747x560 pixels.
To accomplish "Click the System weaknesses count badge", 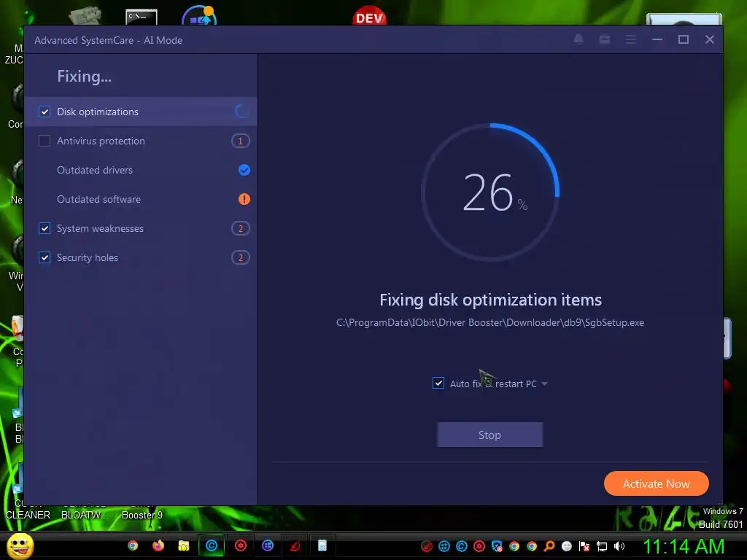I will point(241,228).
